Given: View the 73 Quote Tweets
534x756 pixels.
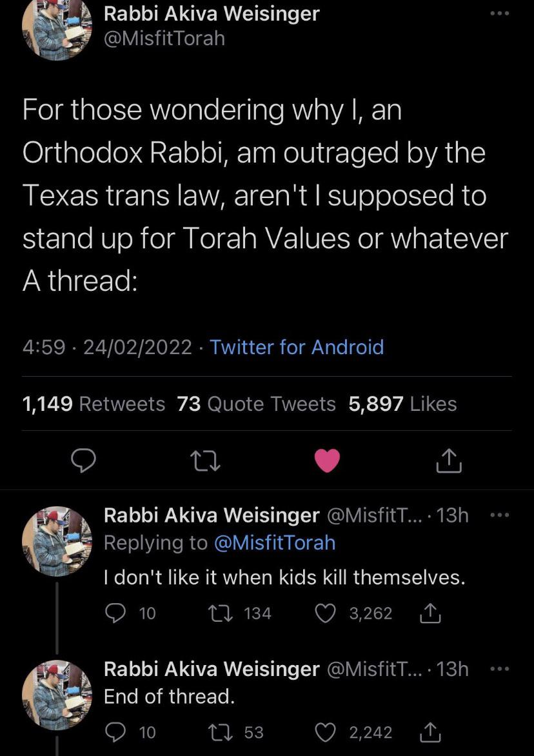Looking at the screenshot, I should 256,404.
